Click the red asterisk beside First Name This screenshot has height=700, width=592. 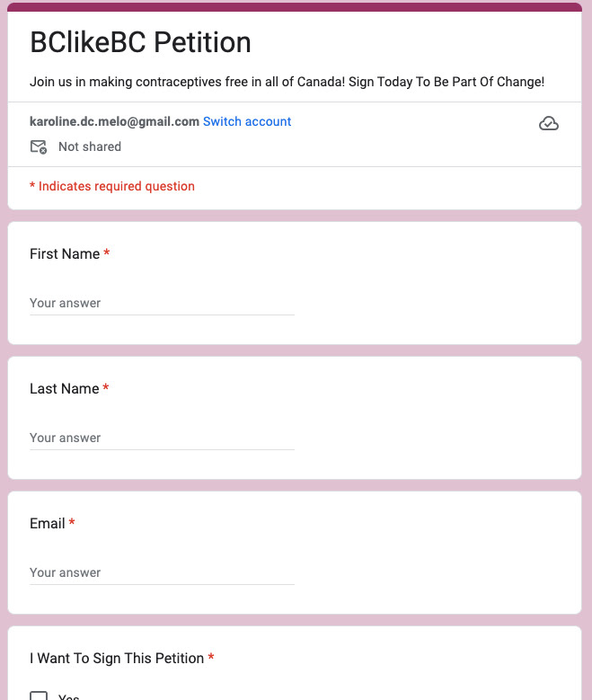[107, 253]
